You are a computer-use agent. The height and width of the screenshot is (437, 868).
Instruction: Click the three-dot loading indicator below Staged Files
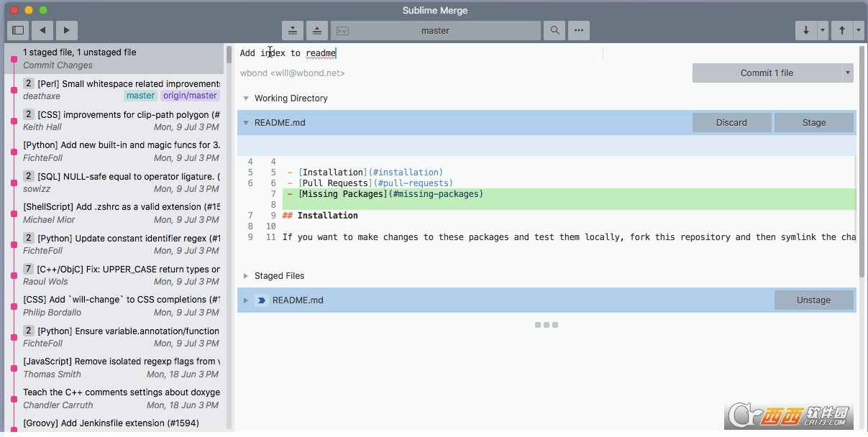547,325
